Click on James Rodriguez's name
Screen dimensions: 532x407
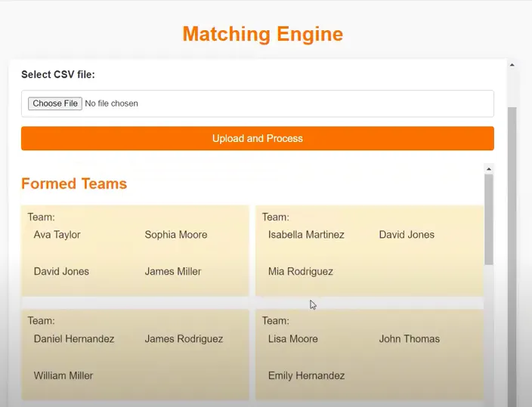(184, 339)
